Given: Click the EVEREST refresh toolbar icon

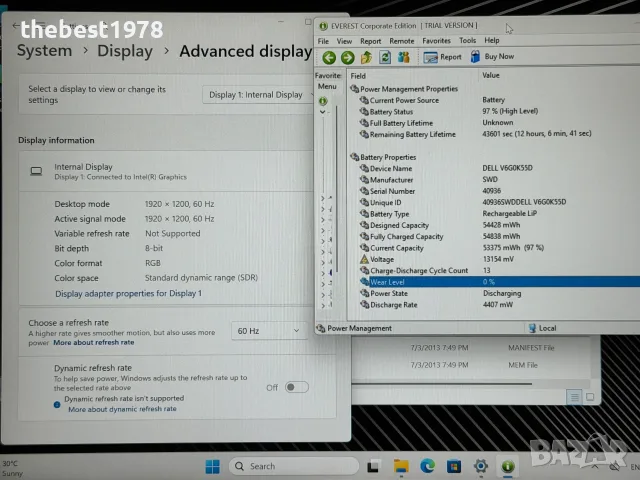Looking at the screenshot, I should click(x=385, y=57).
